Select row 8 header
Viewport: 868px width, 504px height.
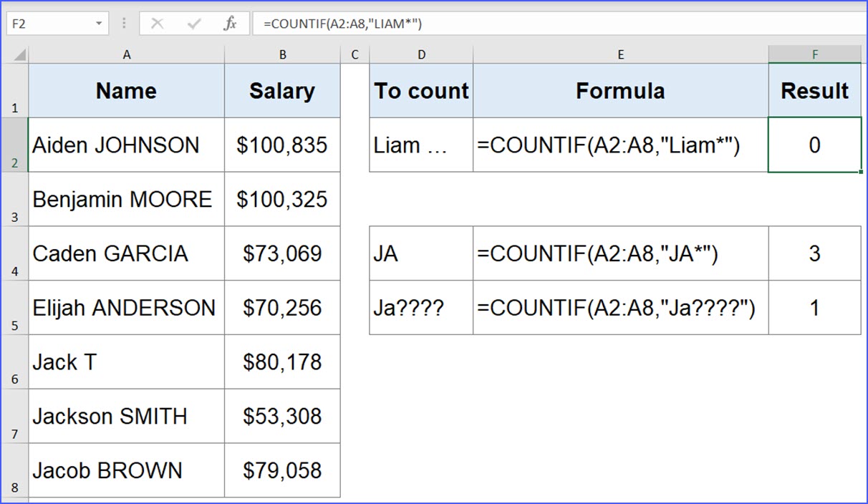pyautogui.click(x=14, y=470)
